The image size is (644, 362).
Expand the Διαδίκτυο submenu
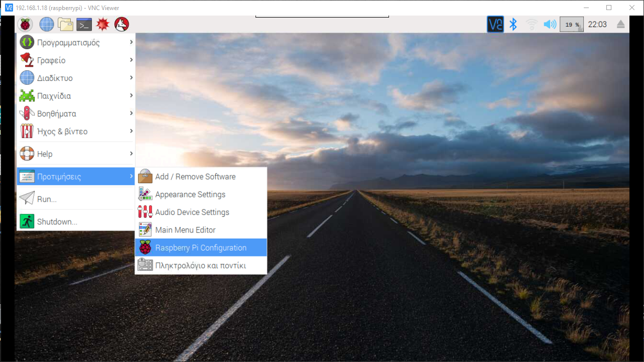(76, 78)
